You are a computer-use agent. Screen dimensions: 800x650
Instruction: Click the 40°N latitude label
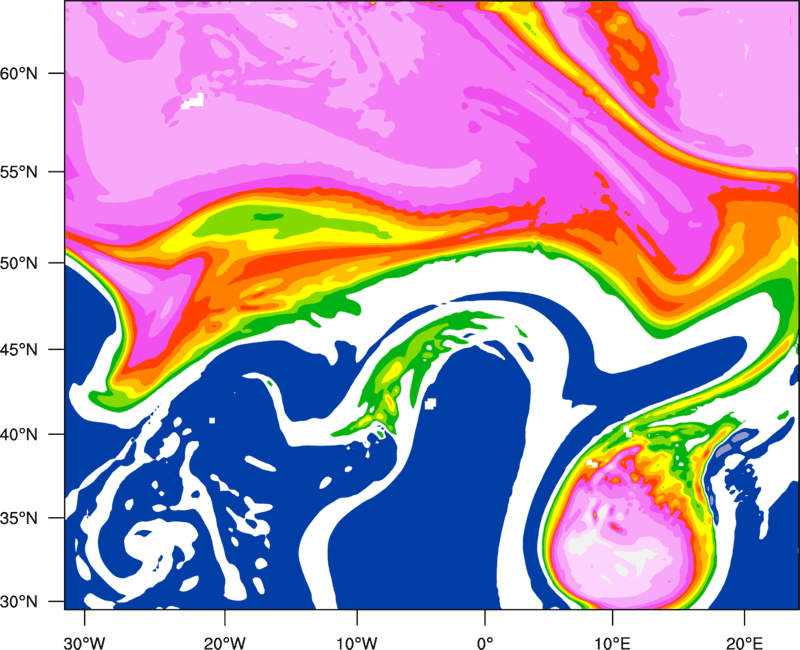pyautogui.click(x=19, y=435)
